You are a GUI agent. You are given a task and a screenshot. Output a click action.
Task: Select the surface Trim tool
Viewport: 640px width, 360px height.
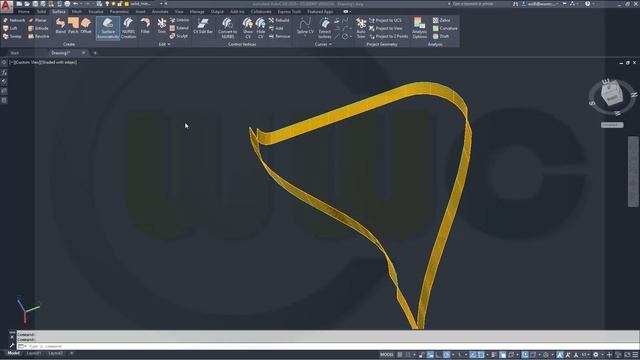162,26
